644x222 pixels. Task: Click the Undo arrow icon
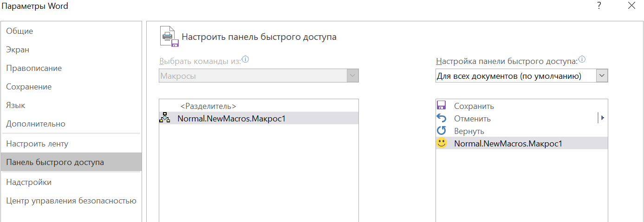(x=442, y=118)
